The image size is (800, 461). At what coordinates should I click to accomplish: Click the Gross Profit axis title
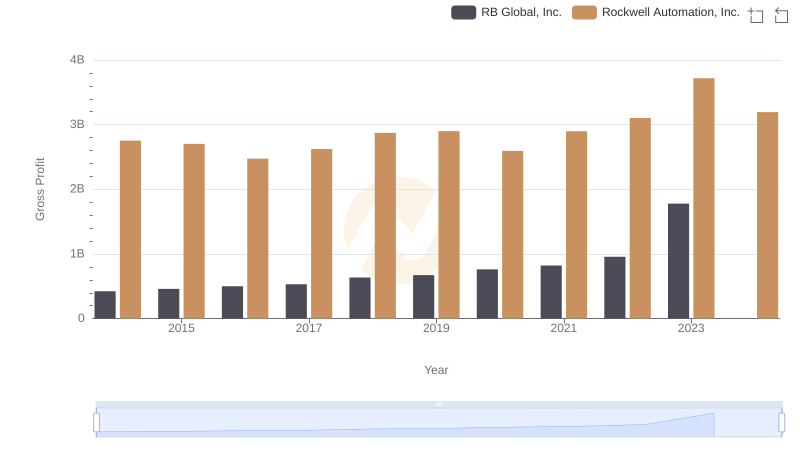click(x=40, y=189)
